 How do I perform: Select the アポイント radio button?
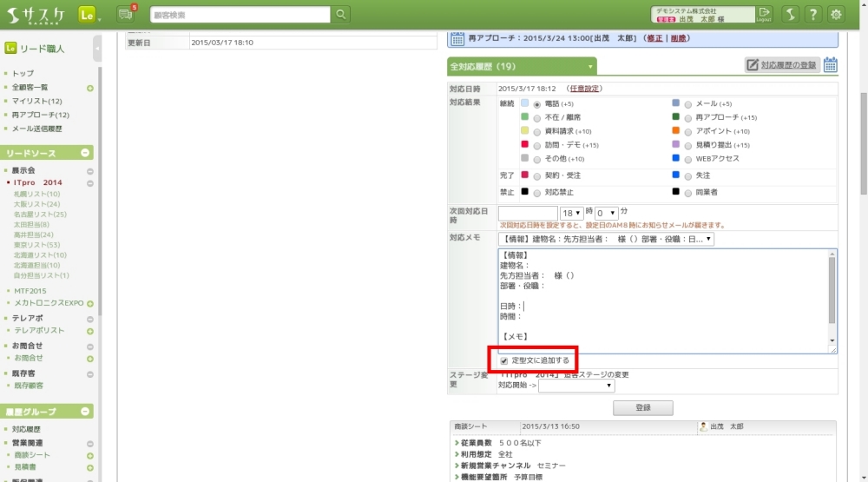688,131
